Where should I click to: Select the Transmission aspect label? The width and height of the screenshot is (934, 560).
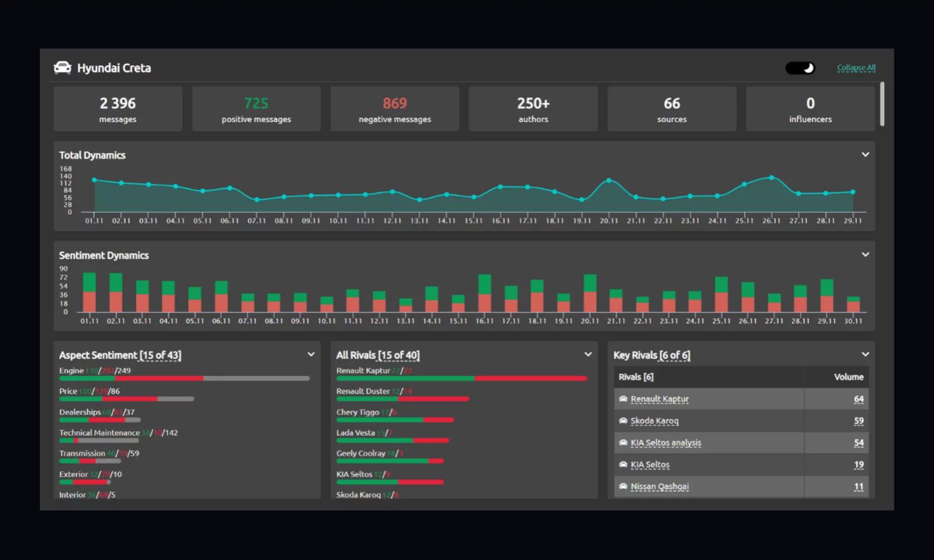[82, 453]
